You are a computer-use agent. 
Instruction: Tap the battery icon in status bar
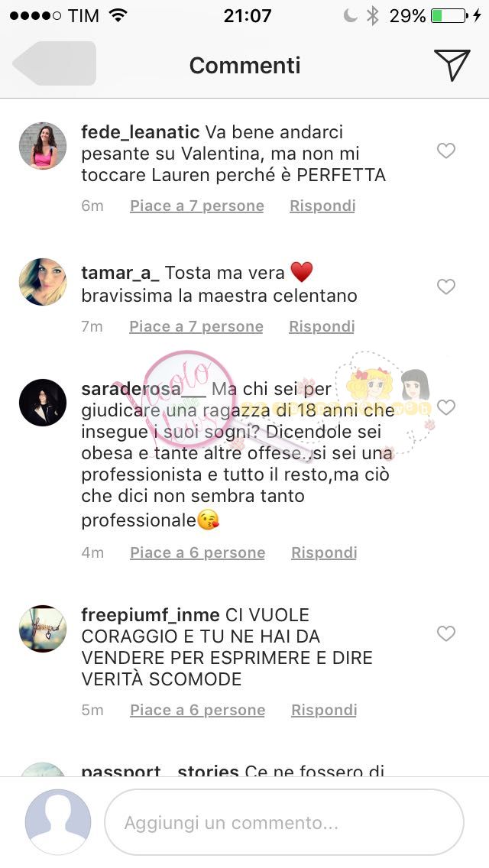[449, 15]
